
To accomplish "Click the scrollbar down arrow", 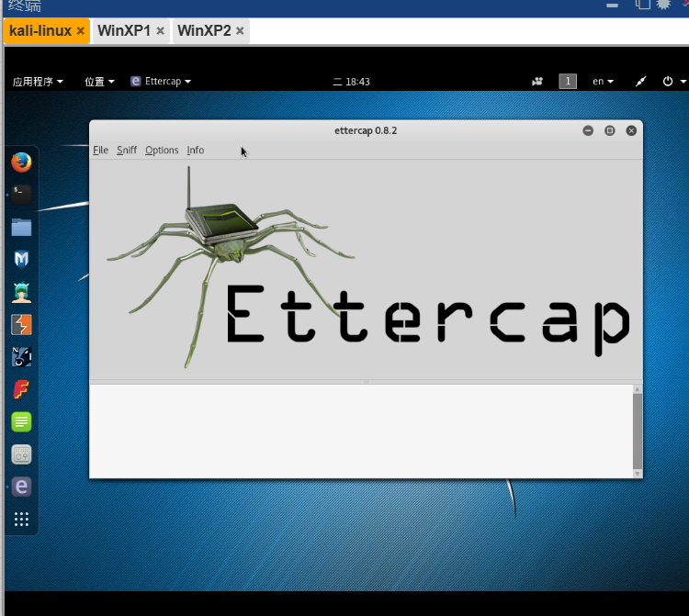I will [638, 474].
